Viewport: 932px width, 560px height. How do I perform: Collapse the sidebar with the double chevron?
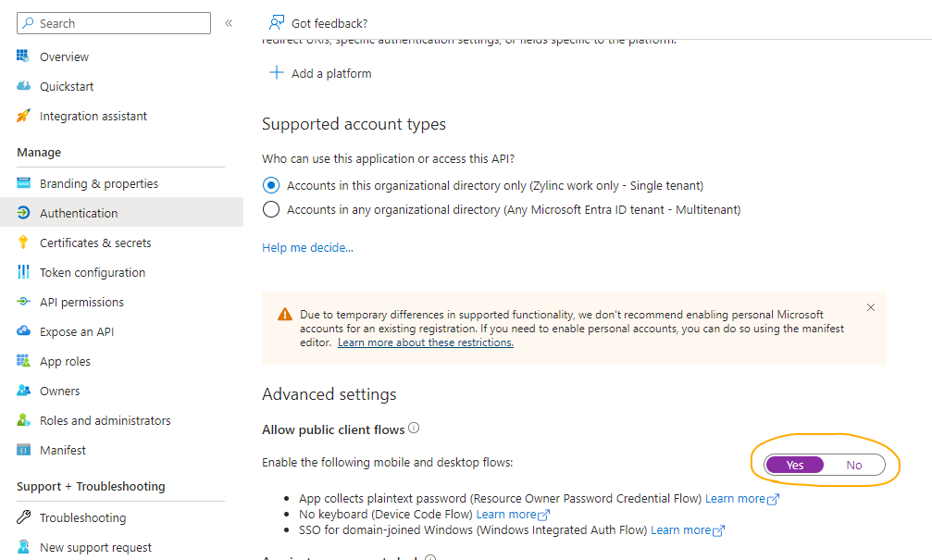point(229,23)
